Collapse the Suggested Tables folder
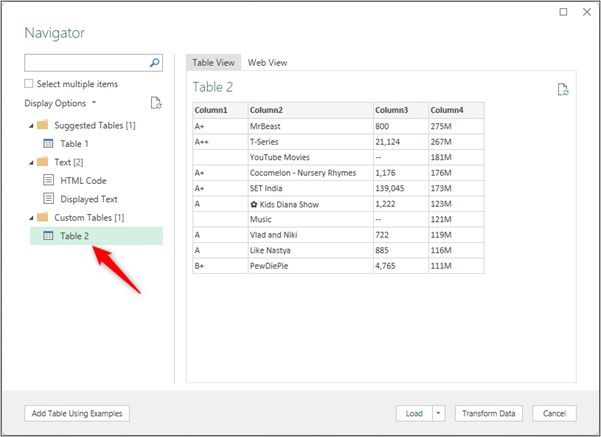 point(29,126)
